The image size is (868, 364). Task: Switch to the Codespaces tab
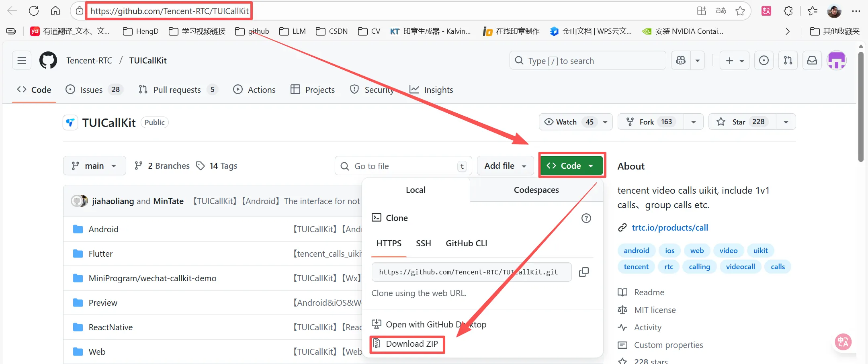[536, 190]
